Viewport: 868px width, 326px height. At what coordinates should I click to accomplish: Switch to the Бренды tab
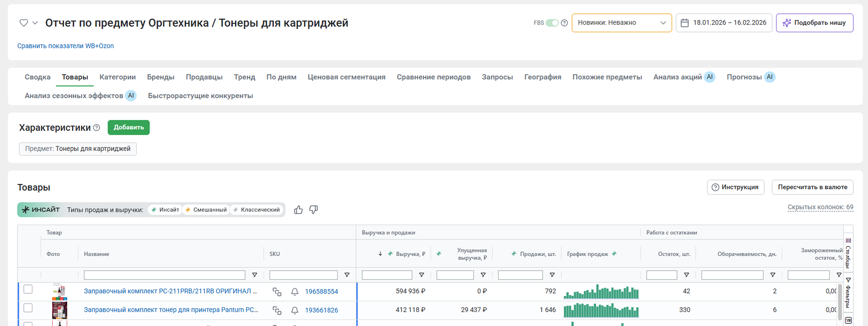[160, 77]
